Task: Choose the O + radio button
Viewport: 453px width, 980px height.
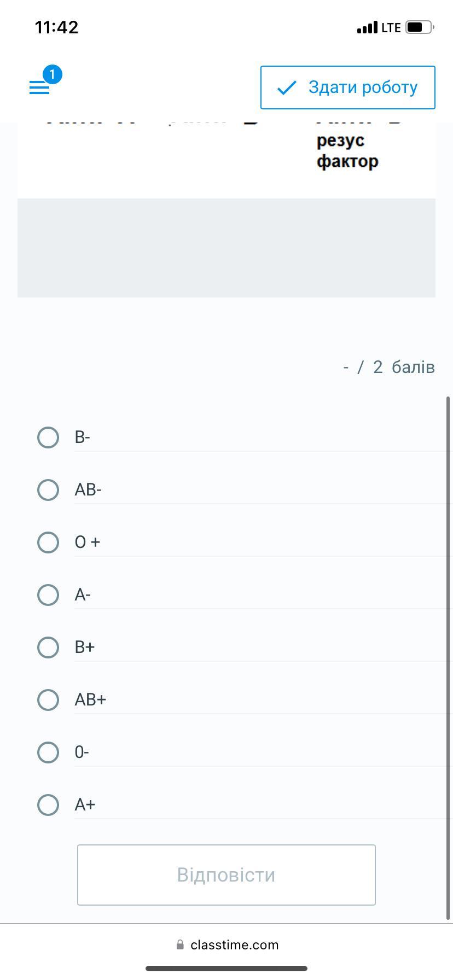Action: [x=48, y=542]
